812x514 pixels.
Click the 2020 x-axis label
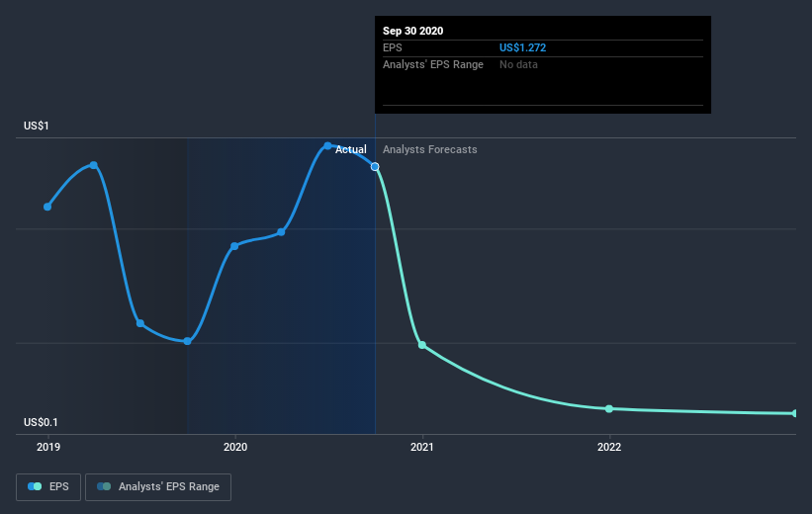click(235, 447)
